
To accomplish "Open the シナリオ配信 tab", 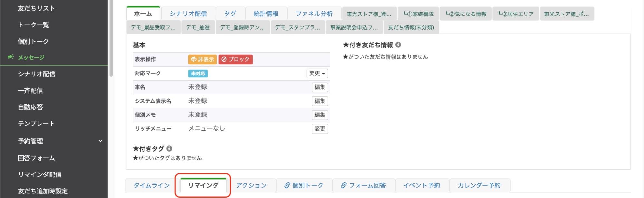I will [x=188, y=14].
